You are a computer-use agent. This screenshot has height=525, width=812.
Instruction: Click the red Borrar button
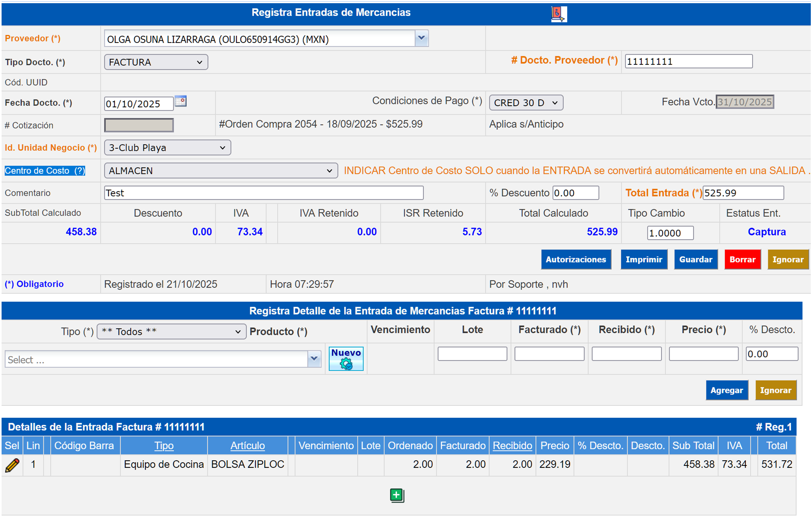[742, 260]
